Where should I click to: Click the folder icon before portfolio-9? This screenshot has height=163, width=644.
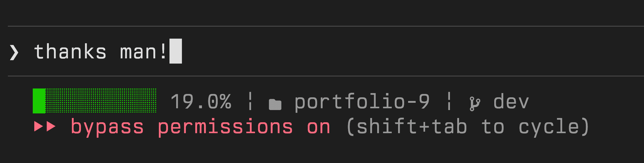coord(275,104)
